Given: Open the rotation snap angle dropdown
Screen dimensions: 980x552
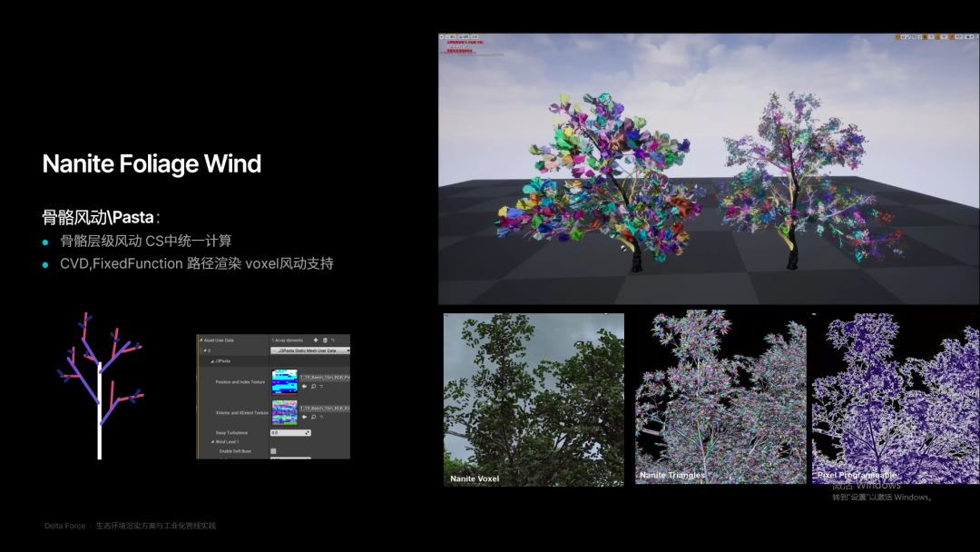Looking at the screenshot, I should 945,37.
